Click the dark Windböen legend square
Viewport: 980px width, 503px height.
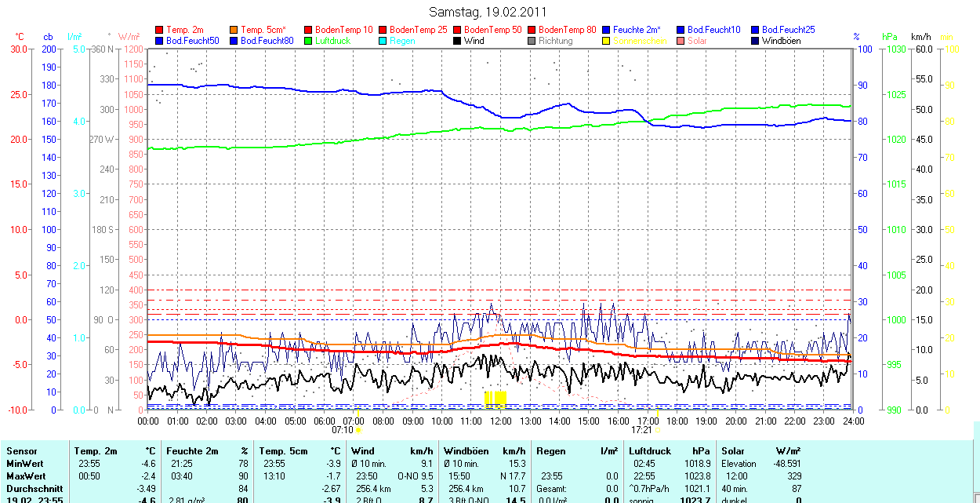(x=755, y=41)
